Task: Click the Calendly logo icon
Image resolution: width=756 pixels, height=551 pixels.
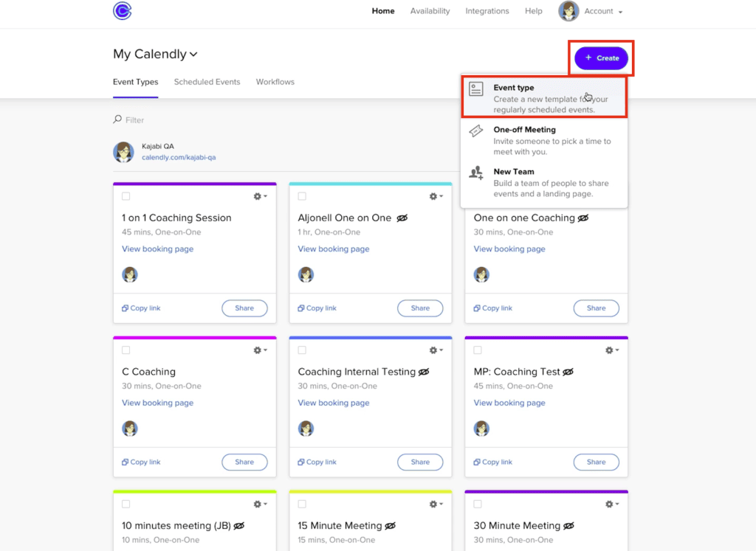Action: pos(122,10)
